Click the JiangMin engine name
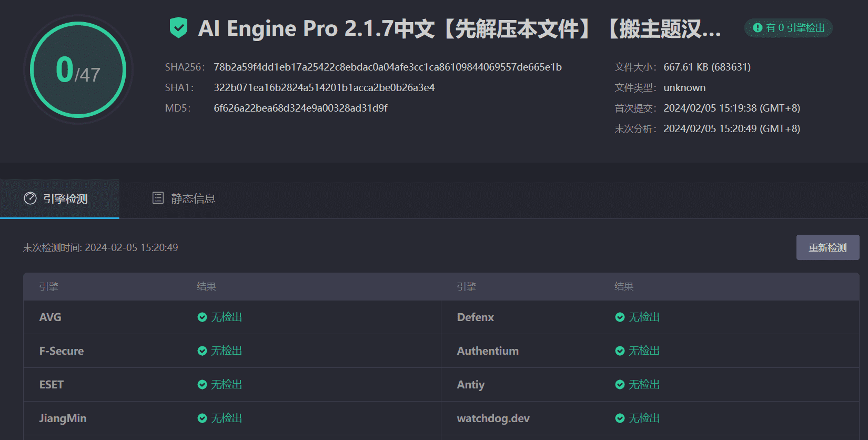Screen dimensions: 868x440 [63, 418]
